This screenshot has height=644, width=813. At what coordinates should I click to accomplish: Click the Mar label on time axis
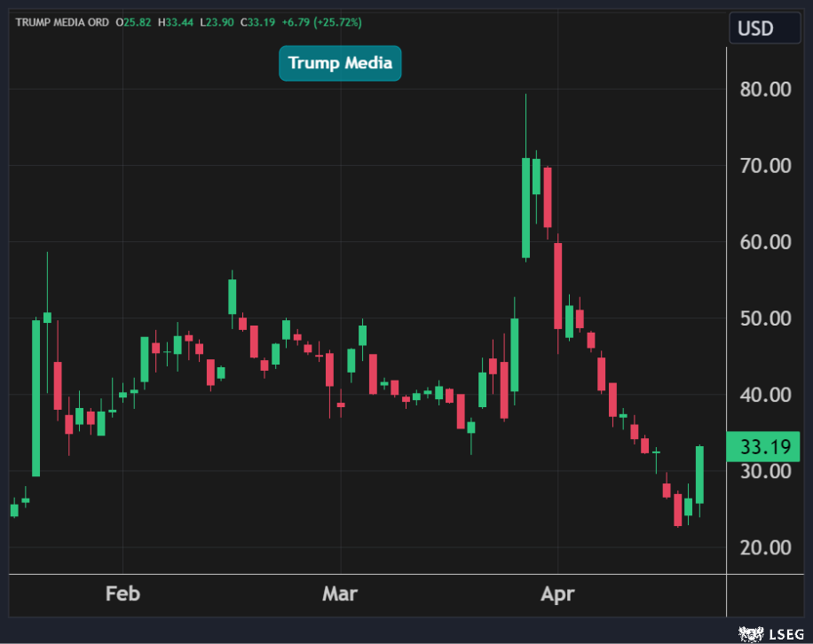click(340, 593)
